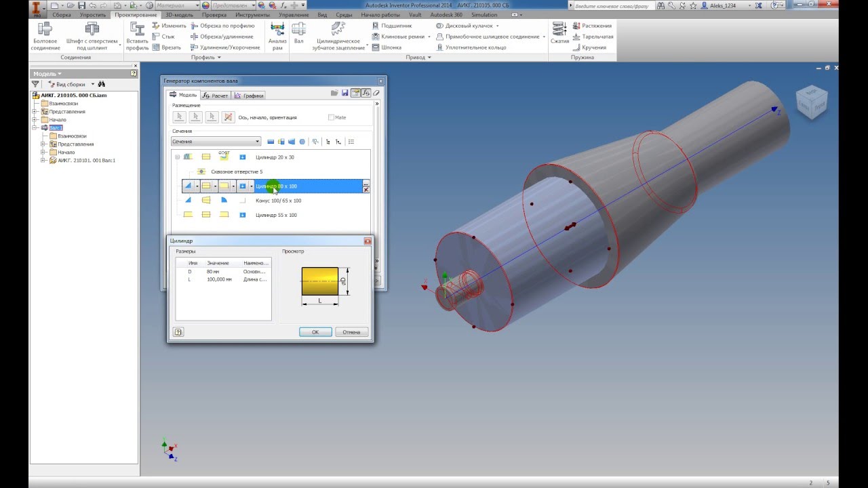The image size is (868, 488).
Task: Open the section type dropdown of selected row
Action: [x=215, y=186]
